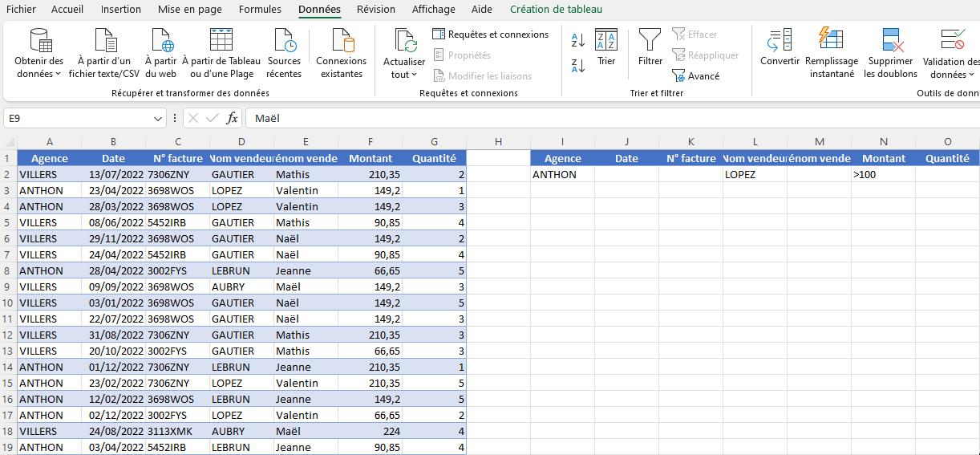The image size is (980, 455).
Task: Select cell with date 29/11/2022
Action: [113, 238]
